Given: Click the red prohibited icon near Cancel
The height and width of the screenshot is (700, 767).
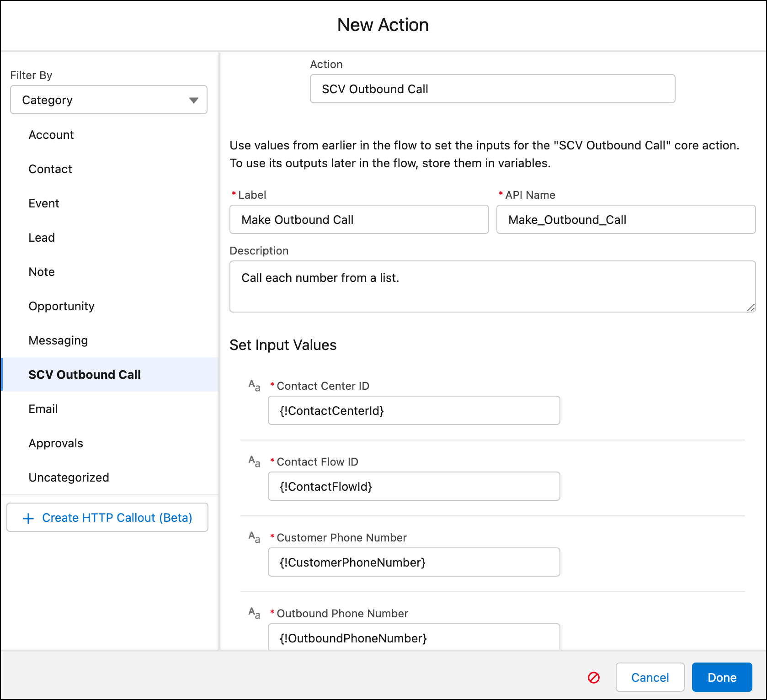Looking at the screenshot, I should pos(593,678).
